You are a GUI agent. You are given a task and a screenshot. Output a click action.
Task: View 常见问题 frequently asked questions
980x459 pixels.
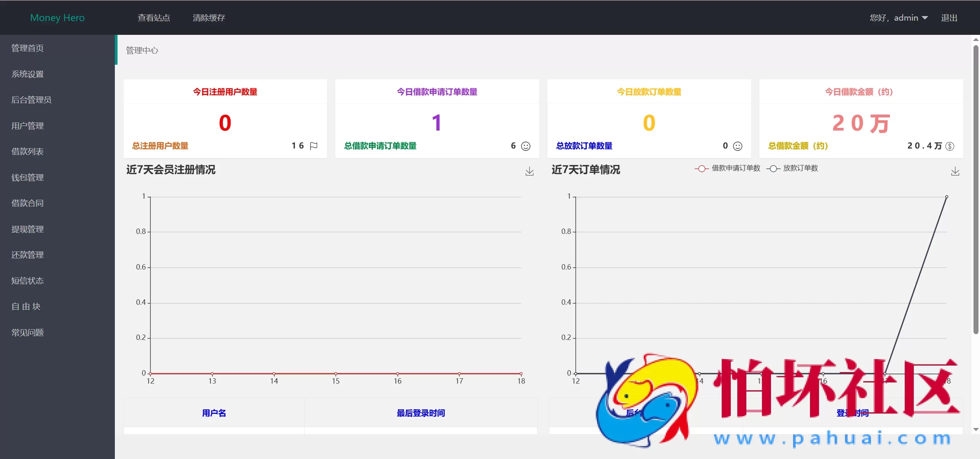[x=27, y=332]
